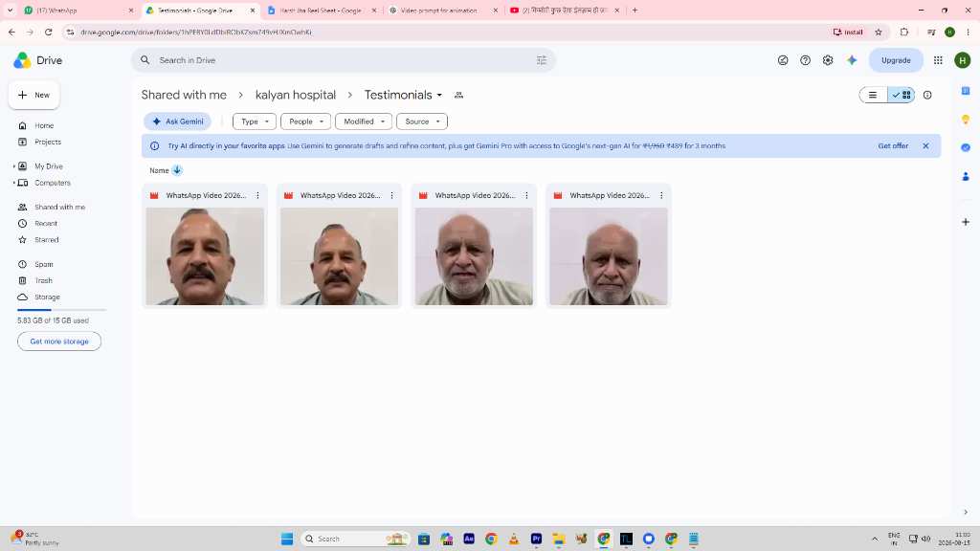Image resolution: width=980 pixels, height=551 pixels.
Task: Click the Get more storage button
Action: 59,342
